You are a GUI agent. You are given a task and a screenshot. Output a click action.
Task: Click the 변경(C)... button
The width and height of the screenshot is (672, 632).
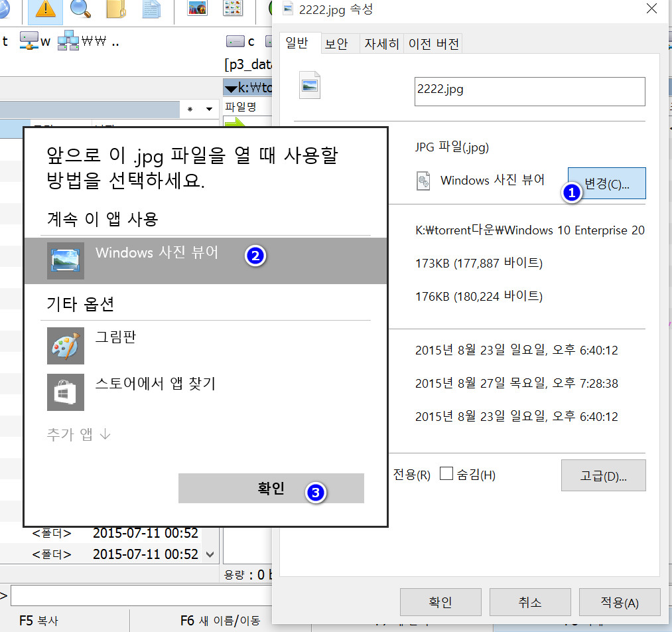point(606,183)
